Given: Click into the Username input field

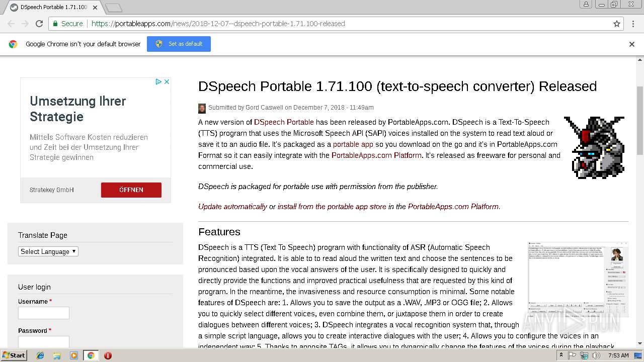Looking at the screenshot, I should click(44, 313).
